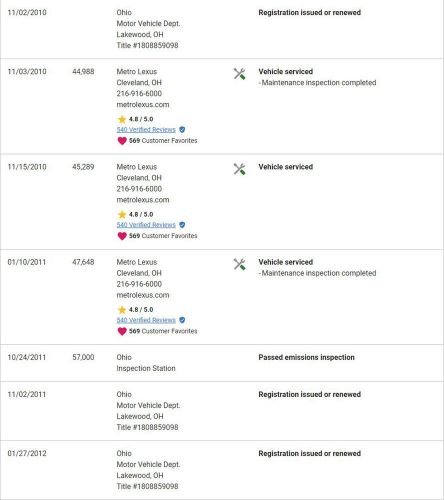
Task: Click star rating icon in 11/03/2010 entry
Action: [x=122, y=119]
